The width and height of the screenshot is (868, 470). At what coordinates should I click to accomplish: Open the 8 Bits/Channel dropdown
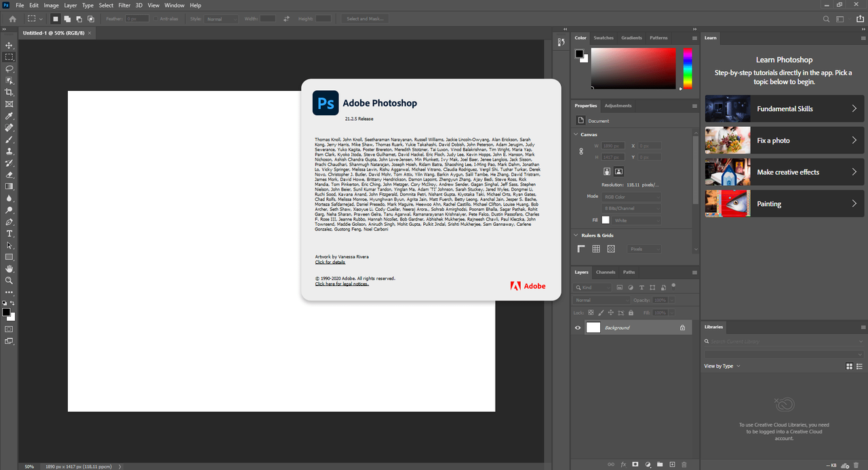631,208
